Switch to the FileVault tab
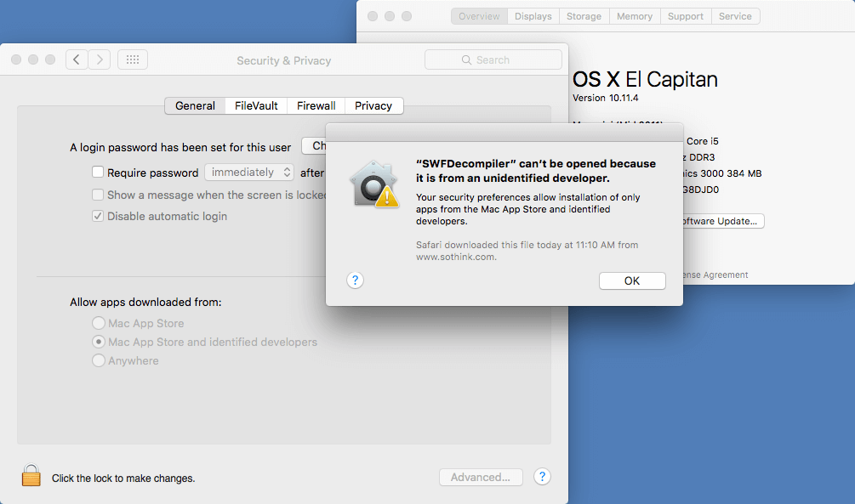855x504 pixels. (x=256, y=105)
